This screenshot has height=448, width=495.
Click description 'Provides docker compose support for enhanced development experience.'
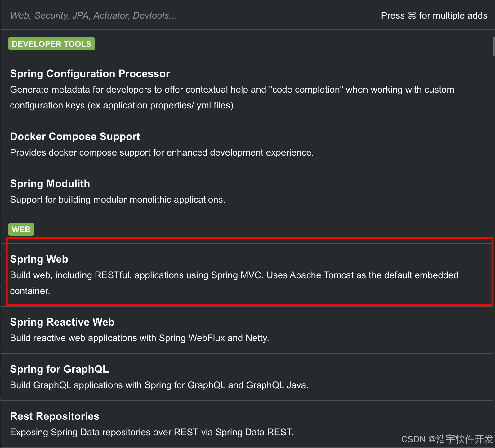click(162, 152)
